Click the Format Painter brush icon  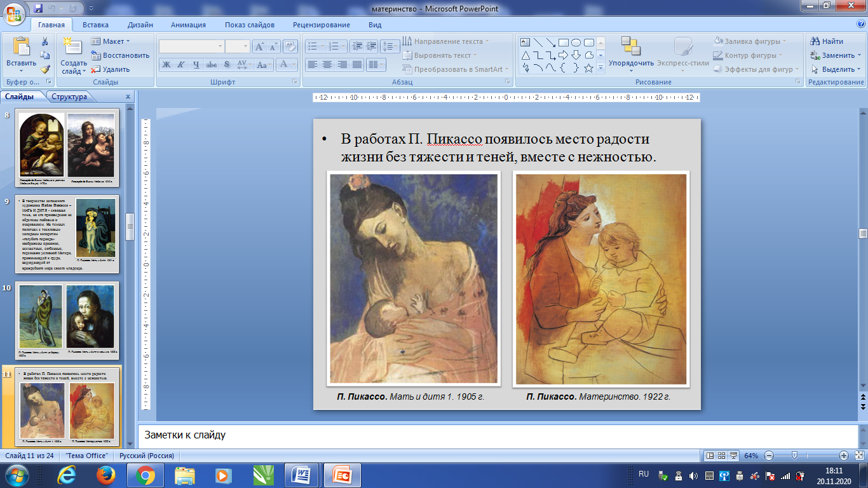[x=45, y=69]
